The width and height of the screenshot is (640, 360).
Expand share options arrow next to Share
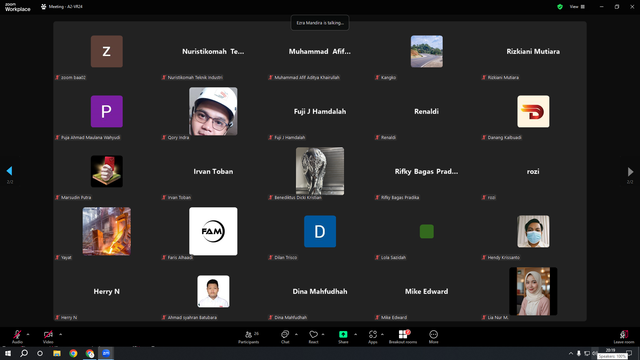pos(355,334)
